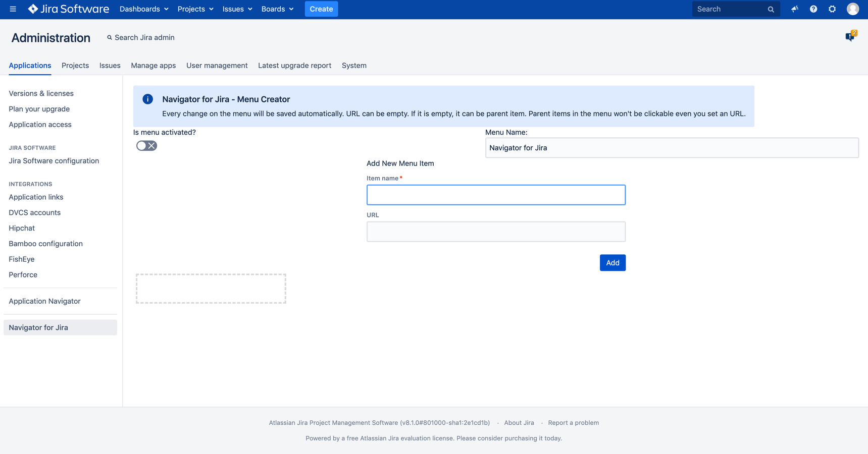Open Jira Software configuration

54,161
